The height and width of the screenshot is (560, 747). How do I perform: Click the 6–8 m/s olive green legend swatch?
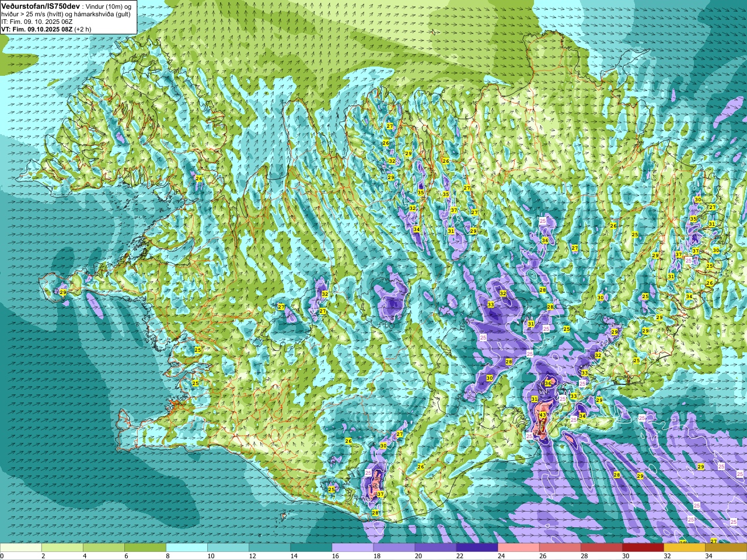pyautogui.click(x=145, y=548)
